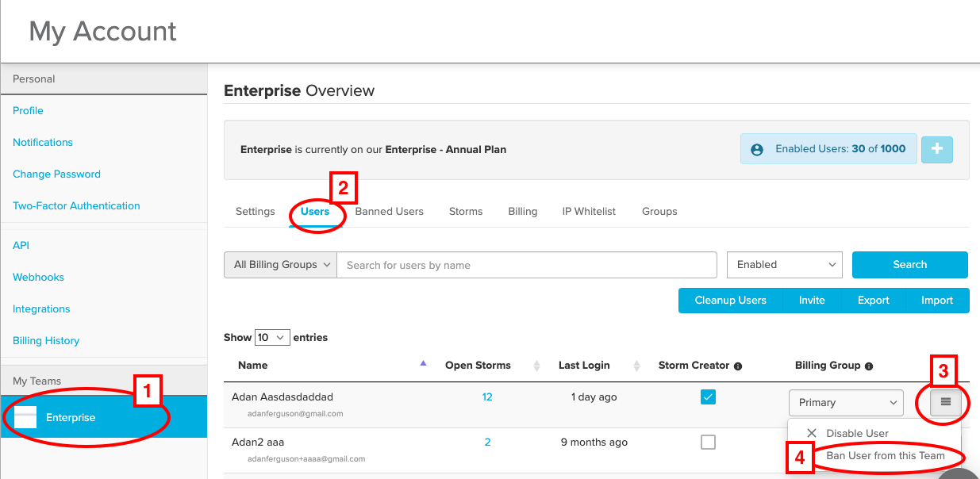Open Two-Factor Authentication settings
980x479 pixels.
click(76, 206)
